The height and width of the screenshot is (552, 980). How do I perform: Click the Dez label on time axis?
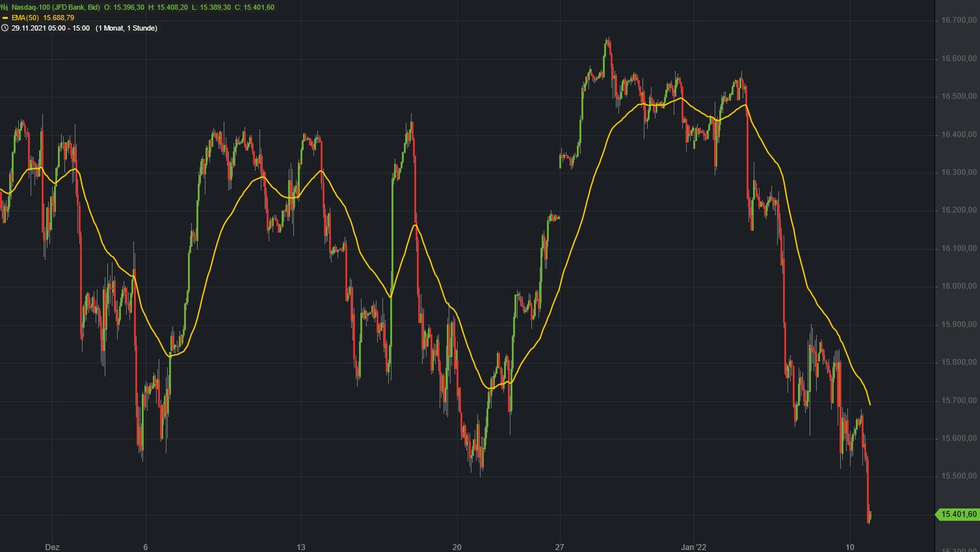(53, 547)
